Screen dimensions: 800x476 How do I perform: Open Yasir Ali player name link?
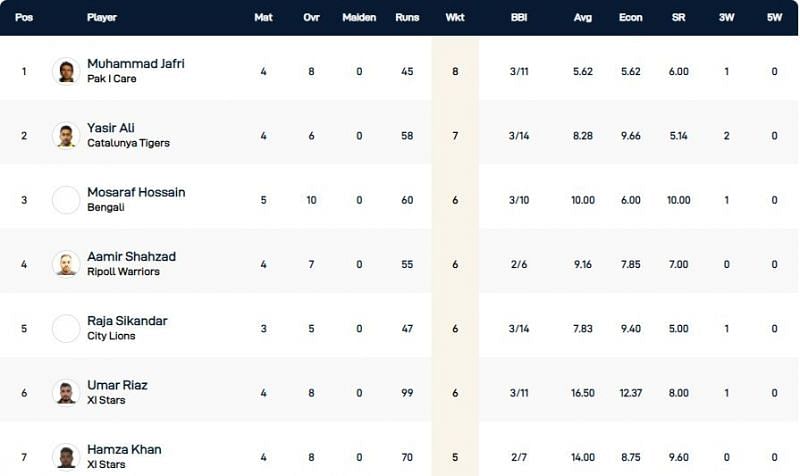pyautogui.click(x=111, y=128)
